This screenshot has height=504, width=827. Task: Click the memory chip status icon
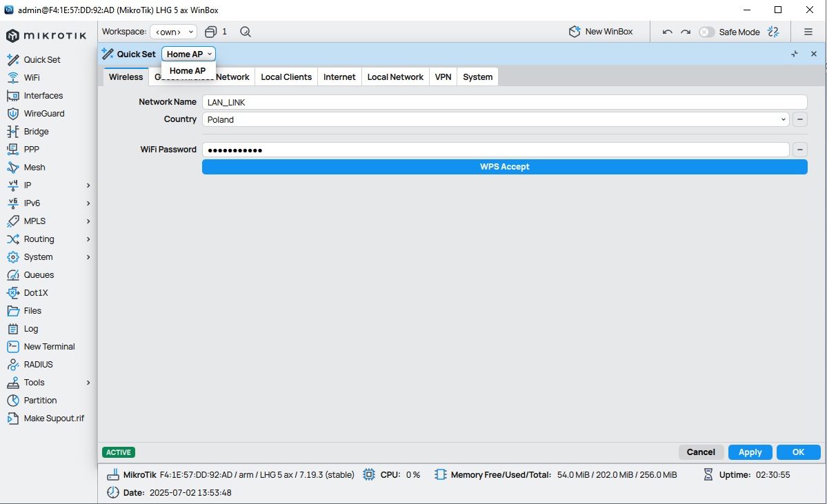tap(440, 474)
